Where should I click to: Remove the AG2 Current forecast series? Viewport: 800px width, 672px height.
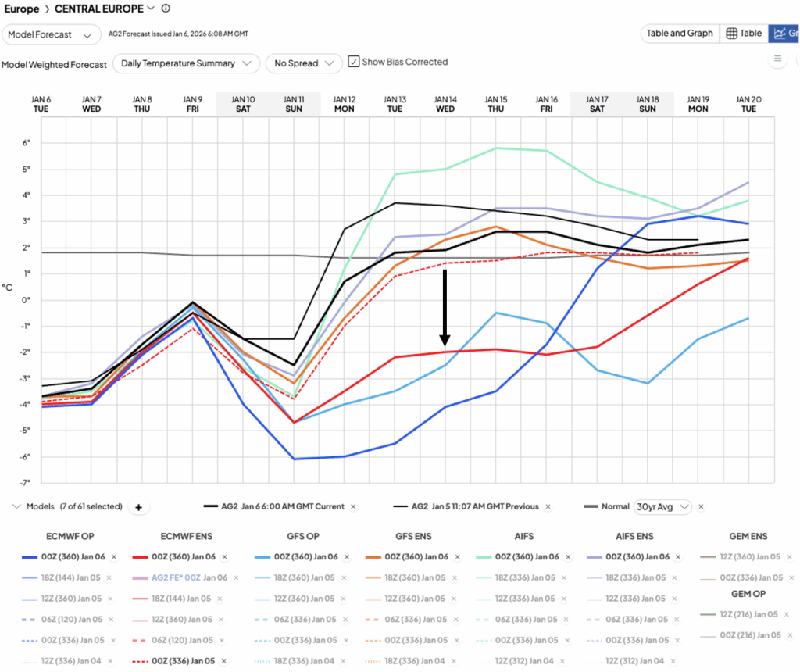(x=353, y=507)
